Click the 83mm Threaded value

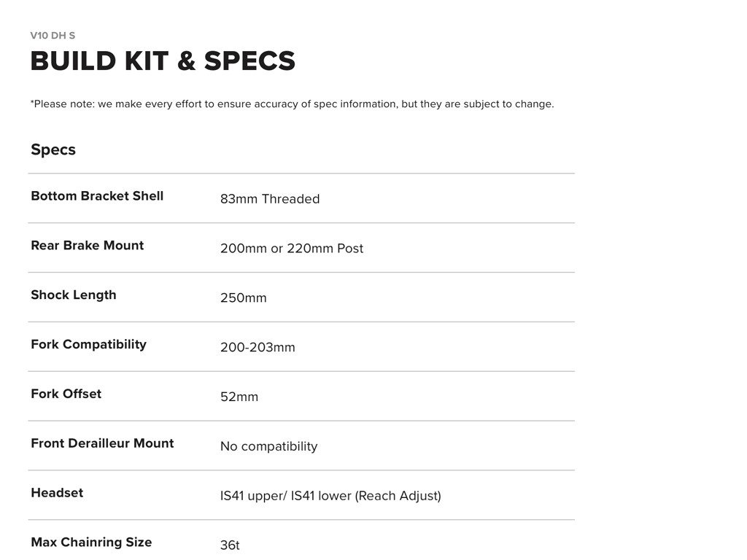tap(270, 199)
